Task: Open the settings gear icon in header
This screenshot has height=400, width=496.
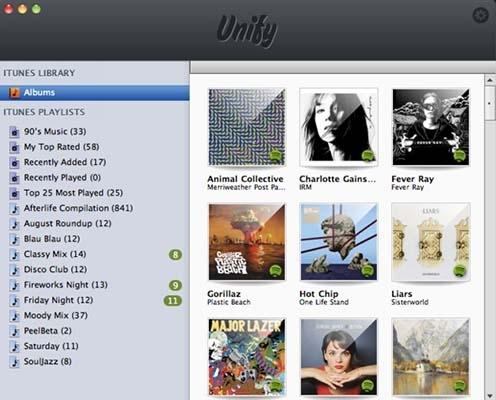Action: pyautogui.click(x=480, y=15)
